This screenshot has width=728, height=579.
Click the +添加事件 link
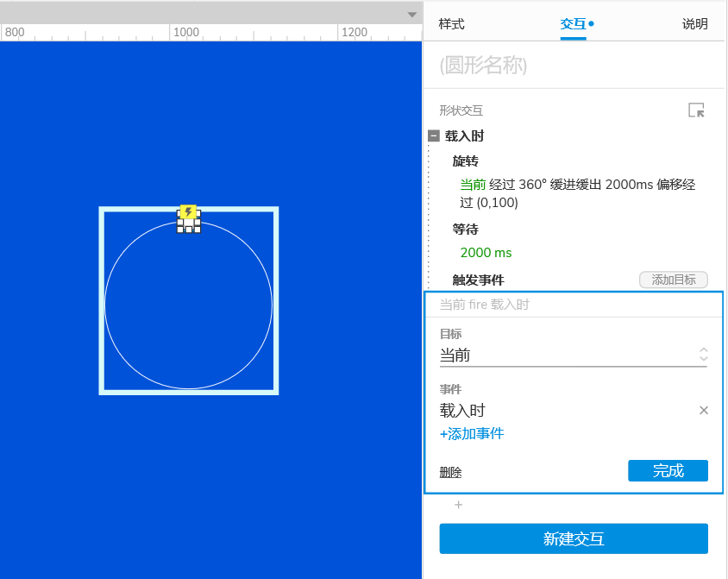coord(472,434)
